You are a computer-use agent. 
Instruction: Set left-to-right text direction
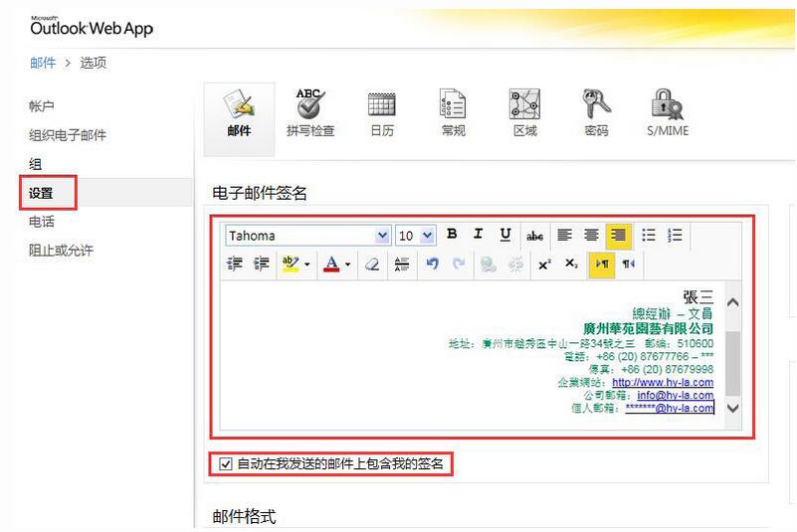click(602, 265)
